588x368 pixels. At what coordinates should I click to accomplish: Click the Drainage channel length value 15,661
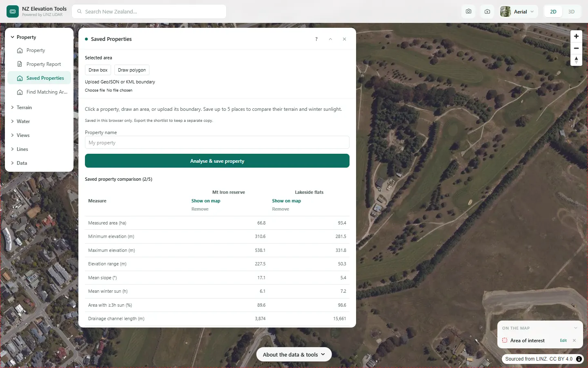tap(339, 319)
